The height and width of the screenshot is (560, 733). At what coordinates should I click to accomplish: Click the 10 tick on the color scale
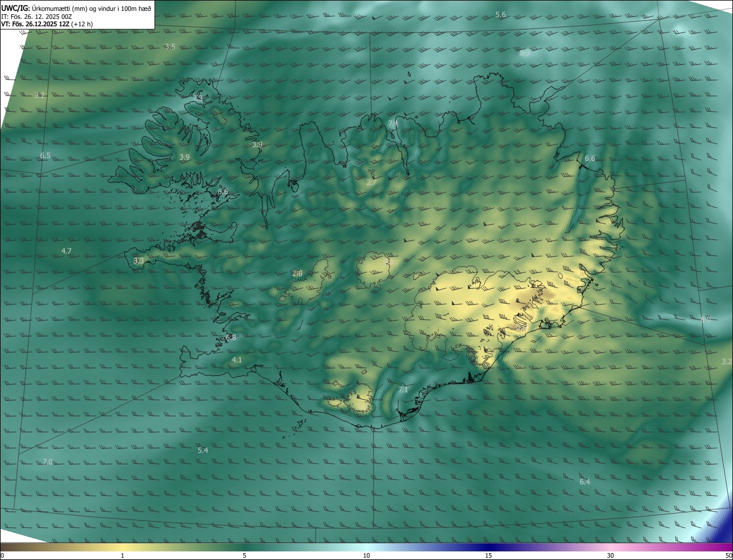point(366,555)
